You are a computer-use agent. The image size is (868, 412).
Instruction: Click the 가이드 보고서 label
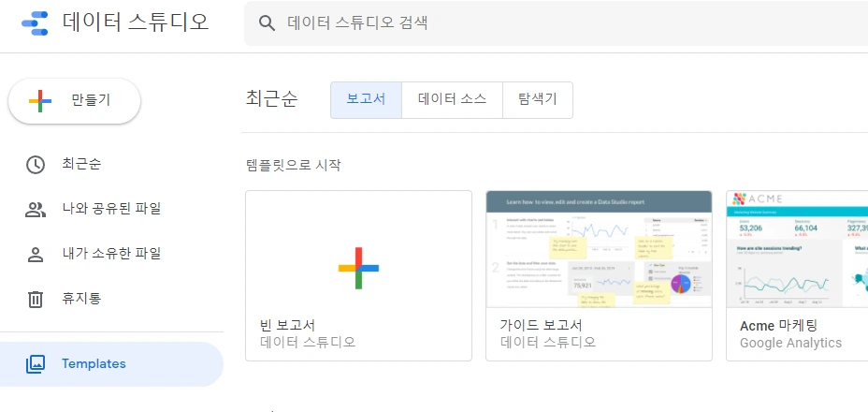point(541,325)
